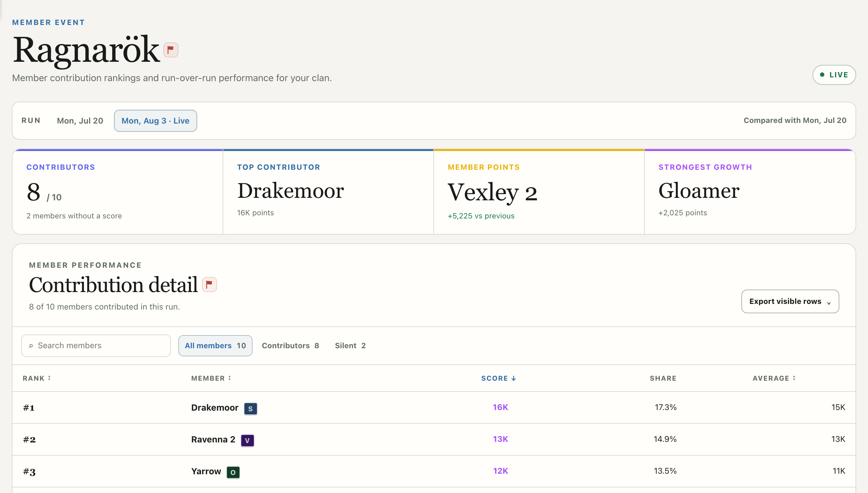Viewport: 868px width, 493px height.
Task: Click the purple Strongest Growth card
Action: click(750, 192)
